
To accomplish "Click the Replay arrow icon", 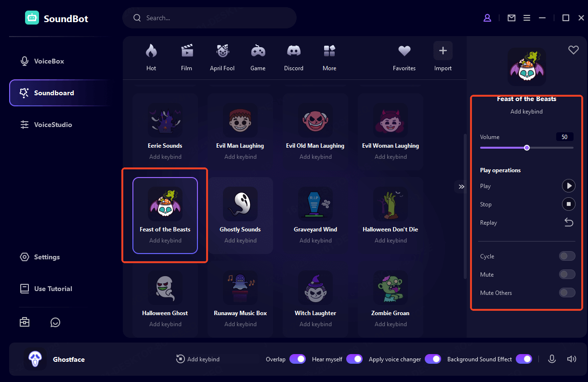I will point(568,222).
